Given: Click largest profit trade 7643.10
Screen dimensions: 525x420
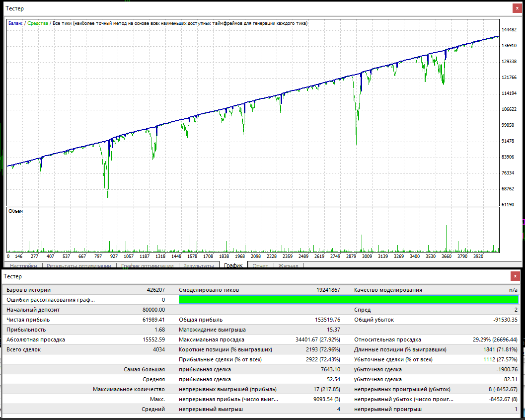Looking at the screenshot, I should tap(330, 369).
